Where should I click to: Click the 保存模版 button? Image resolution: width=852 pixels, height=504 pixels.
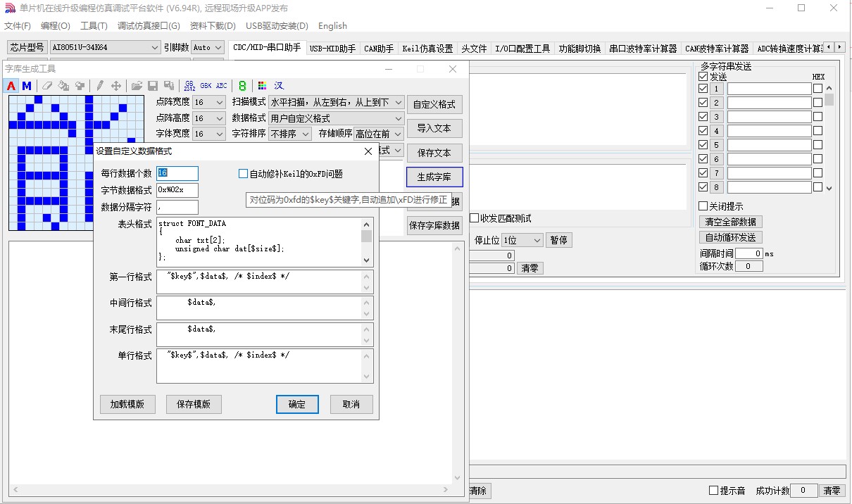(x=194, y=404)
